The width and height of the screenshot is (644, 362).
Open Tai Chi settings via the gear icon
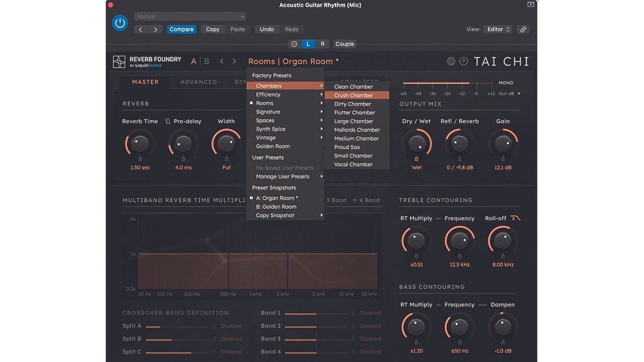pos(451,61)
